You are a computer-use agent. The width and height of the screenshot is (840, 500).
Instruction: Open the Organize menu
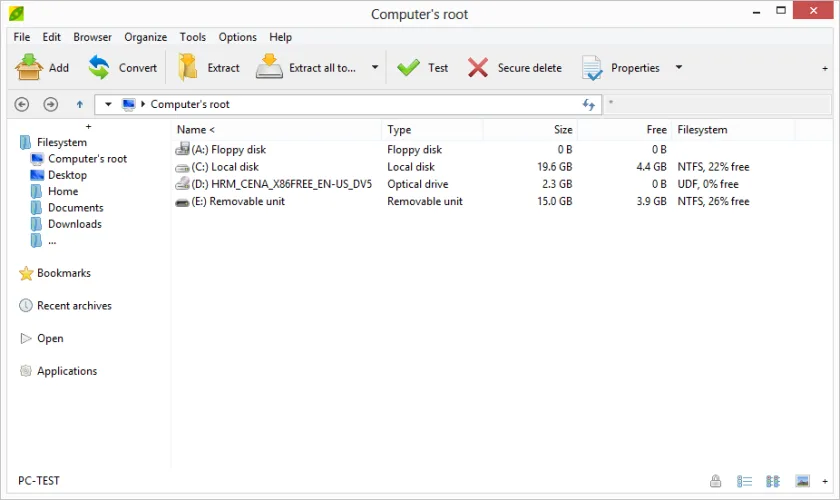click(146, 37)
